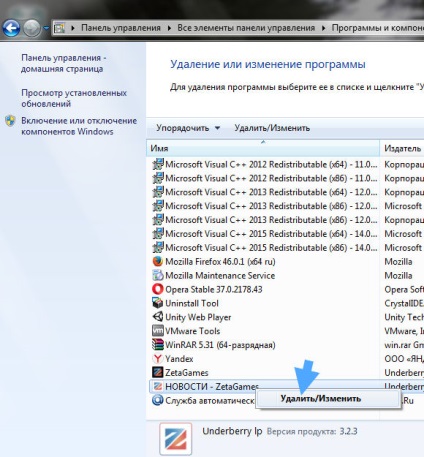The width and height of the screenshot is (424, 457).
Task: Open Все элементы панели управления breadcrumb
Action: click(x=246, y=28)
